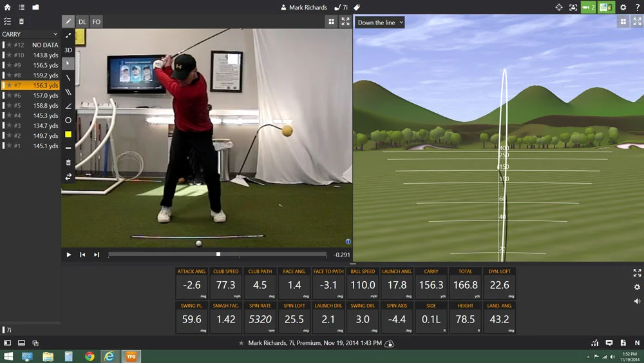Viewport: 644px width, 363px height.
Task: Toggle the star on shot #9
Action: click(9, 65)
